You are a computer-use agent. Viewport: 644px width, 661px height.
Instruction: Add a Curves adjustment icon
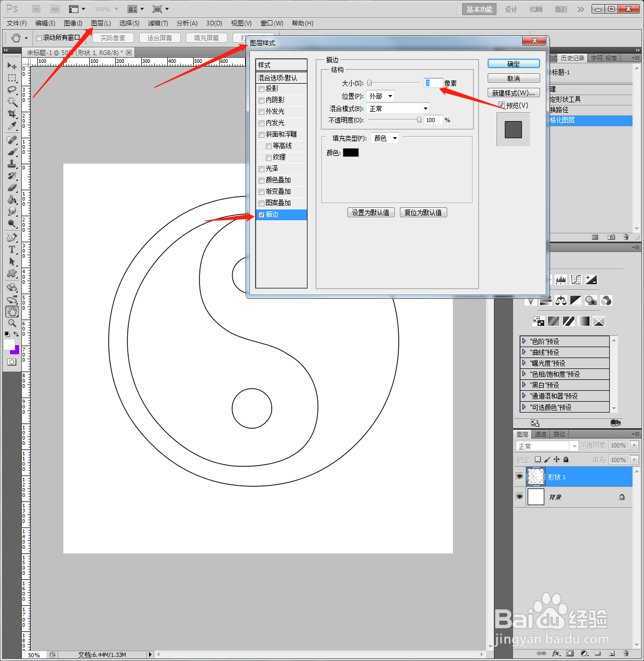point(576,280)
